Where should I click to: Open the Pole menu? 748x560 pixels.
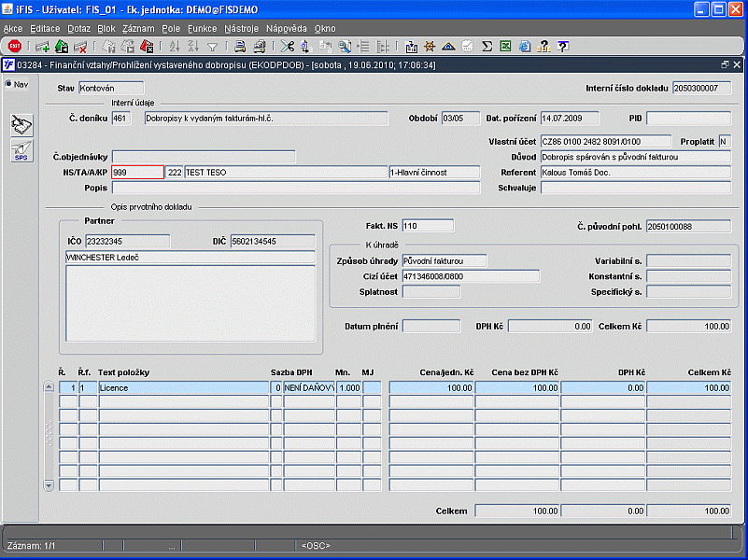pyautogui.click(x=171, y=29)
